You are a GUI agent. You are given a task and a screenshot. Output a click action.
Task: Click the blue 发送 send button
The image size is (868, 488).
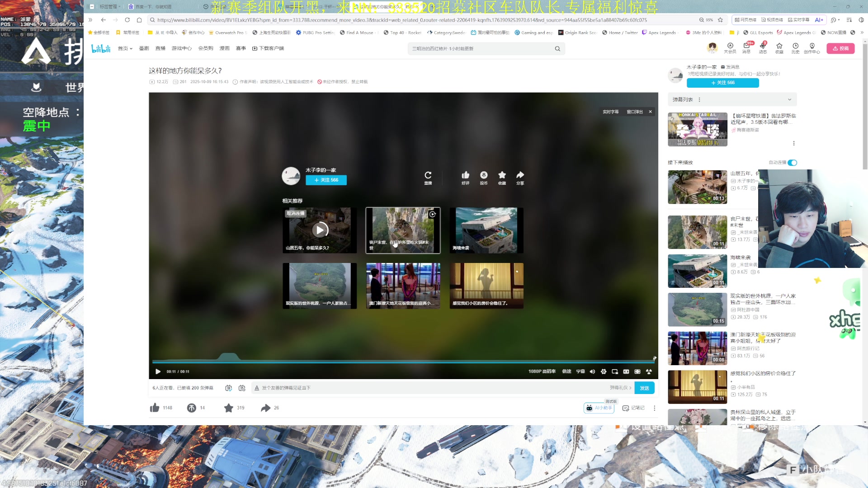pos(644,388)
